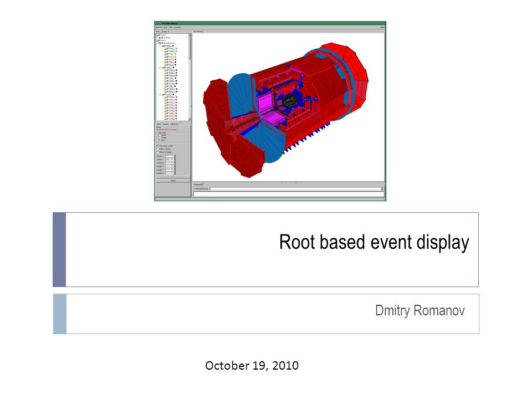Click the 'October 19, 2010' date text
Image resolution: width=532 pixels, height=399 pixels.
pos(252,365)
